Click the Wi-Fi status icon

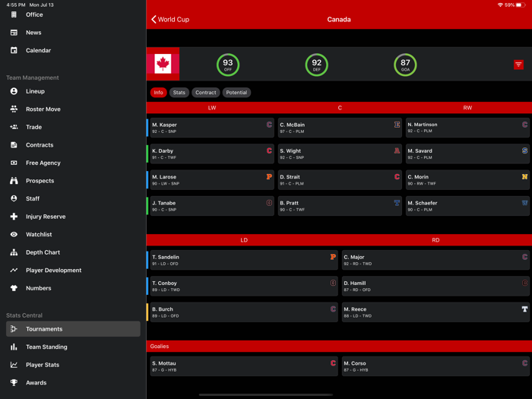click(500, 5)
